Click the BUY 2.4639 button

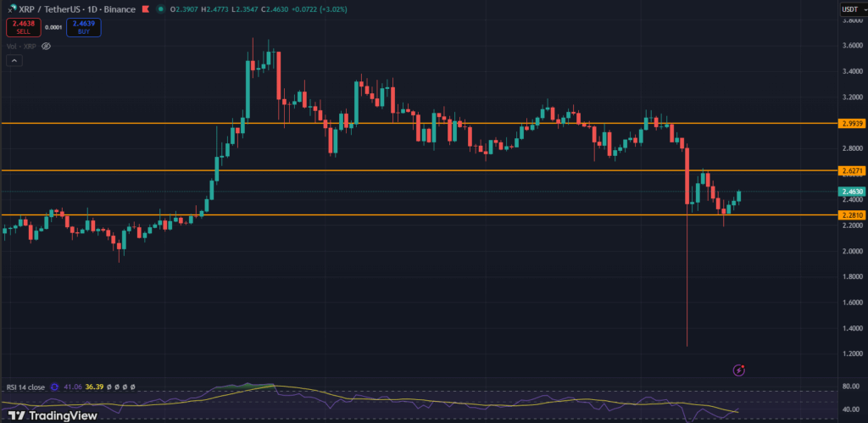[x=84, y=28]
